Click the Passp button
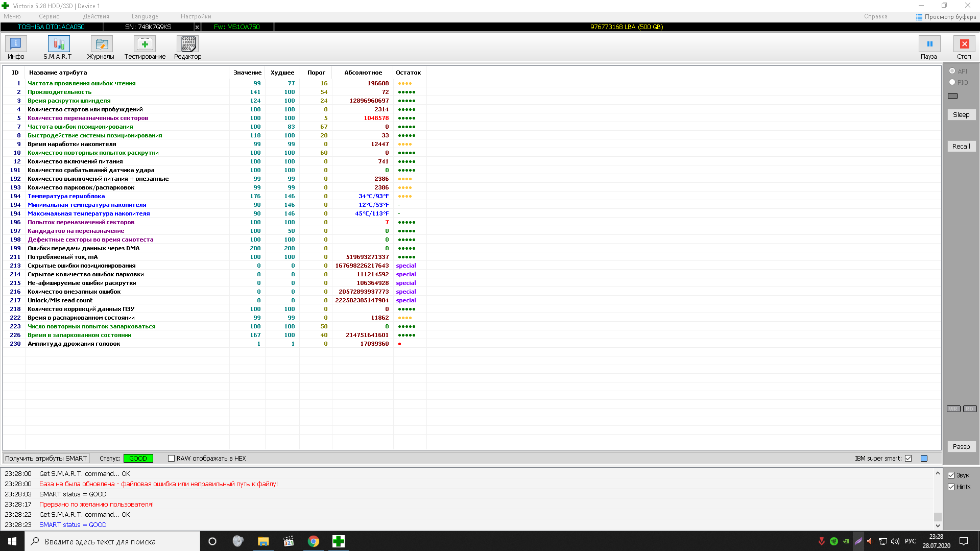 pos(961,447)
